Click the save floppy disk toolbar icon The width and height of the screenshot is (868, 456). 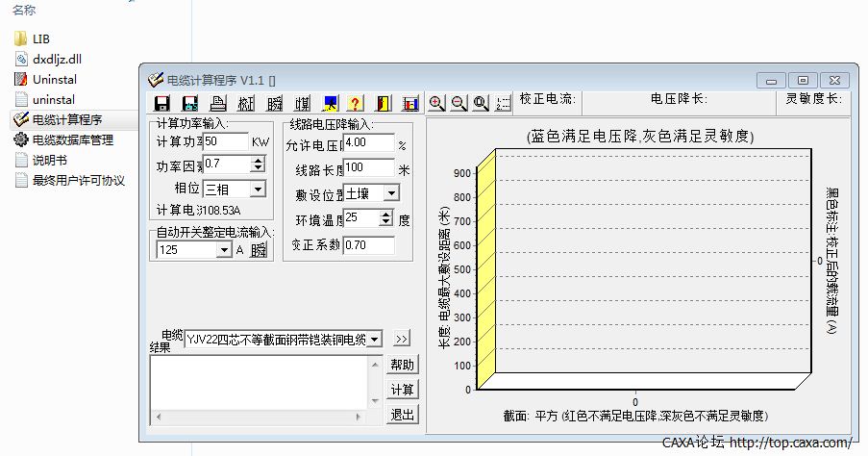click(162, 103)
